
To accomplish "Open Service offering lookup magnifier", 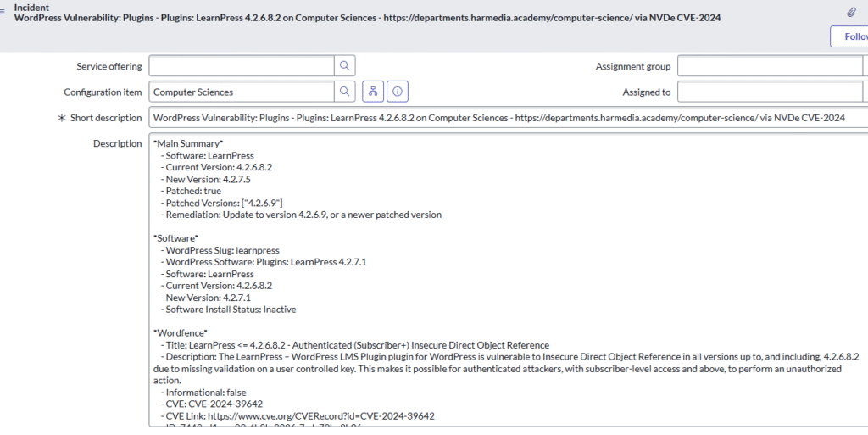I will [x=344, y=66].
